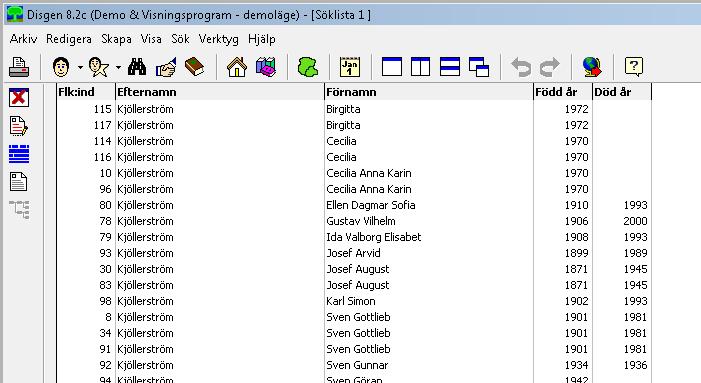The width and height of the screenshot is (701, 383).
Task: Open the green map icon
Action: tap(308, 67)
